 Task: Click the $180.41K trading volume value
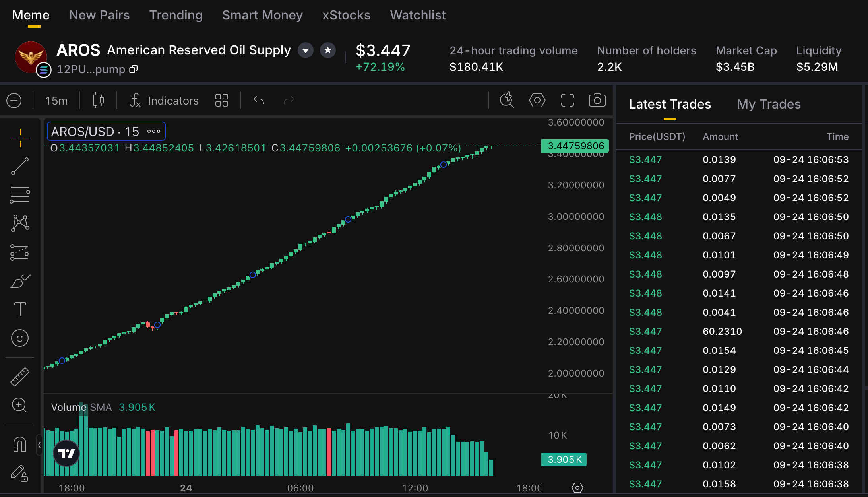[476, 67]
